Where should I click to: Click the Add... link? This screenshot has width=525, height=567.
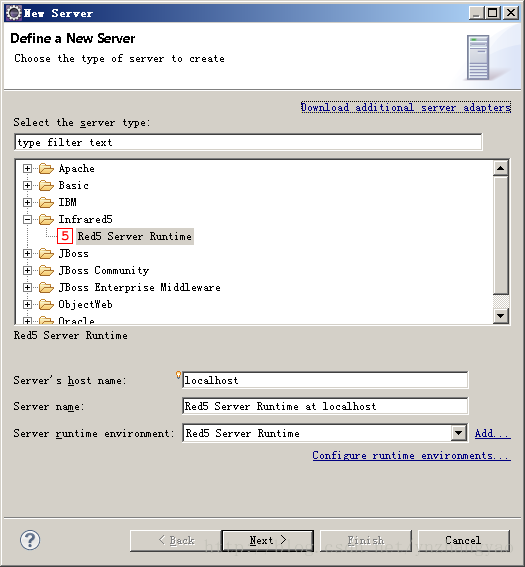click(x=492, y=433)
